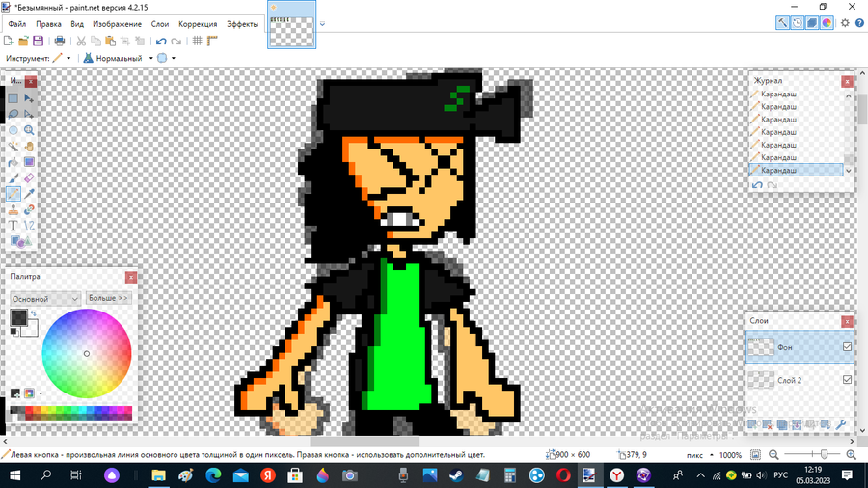The image size is (868, 488).
Task: Open the пикс units dropdown
Action: pos(712,455)
